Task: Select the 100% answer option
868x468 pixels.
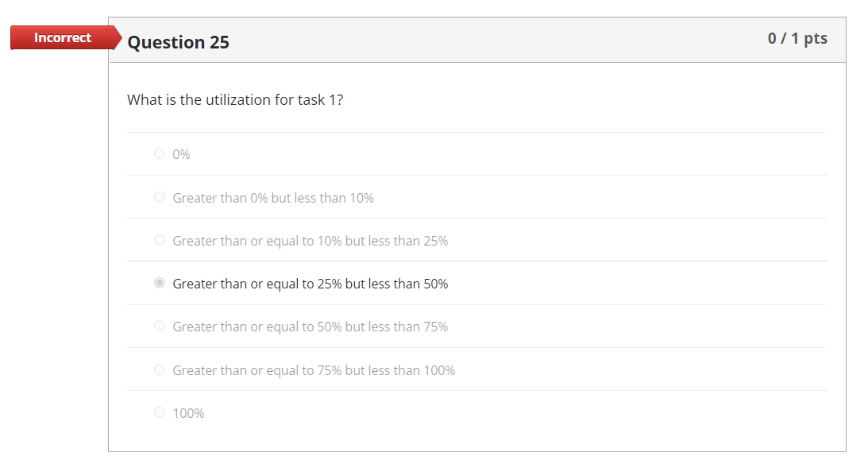Action: (x=159, y=412)
